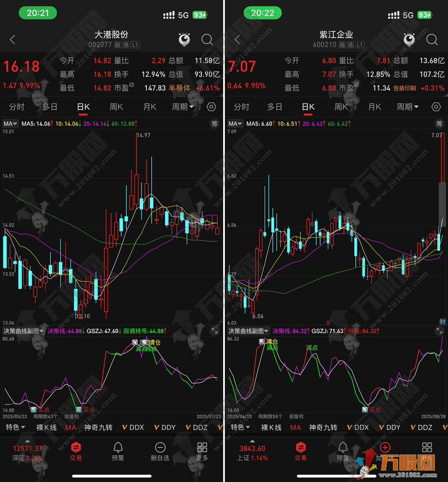The image size is (448, 482).
Task: Select 周K tab on 大港股份 screen
Action: 116,107
